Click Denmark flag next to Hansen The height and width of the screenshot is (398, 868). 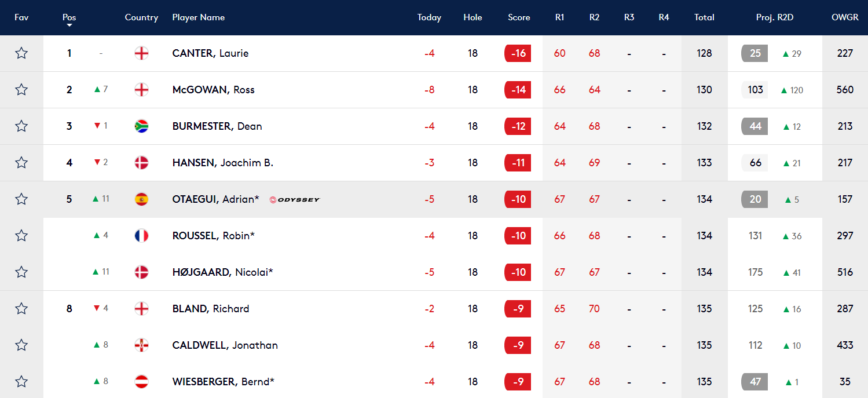[141, 163]
